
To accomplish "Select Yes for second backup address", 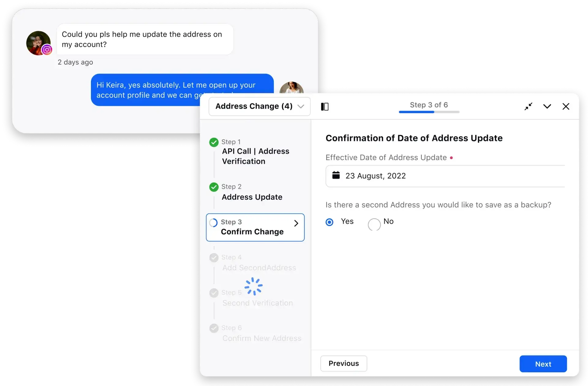I will pos(329,222).
